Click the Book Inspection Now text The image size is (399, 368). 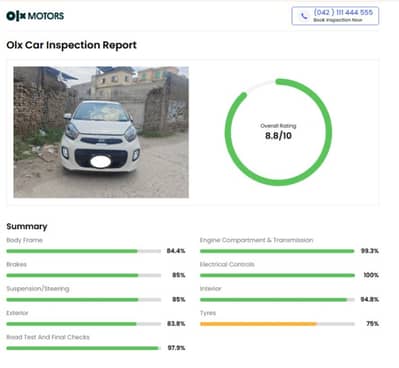coord(338,20)
